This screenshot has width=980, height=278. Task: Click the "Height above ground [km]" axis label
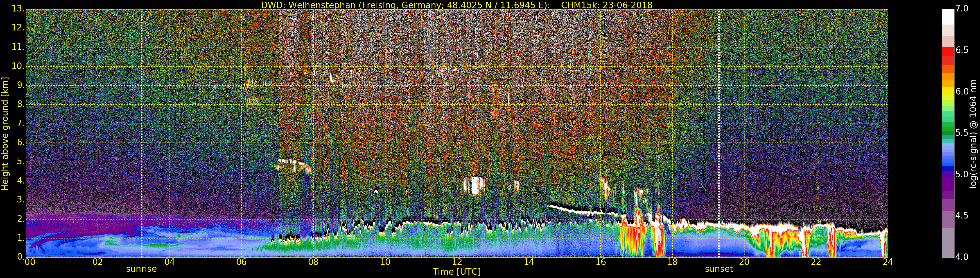click(x=5, y=133)
